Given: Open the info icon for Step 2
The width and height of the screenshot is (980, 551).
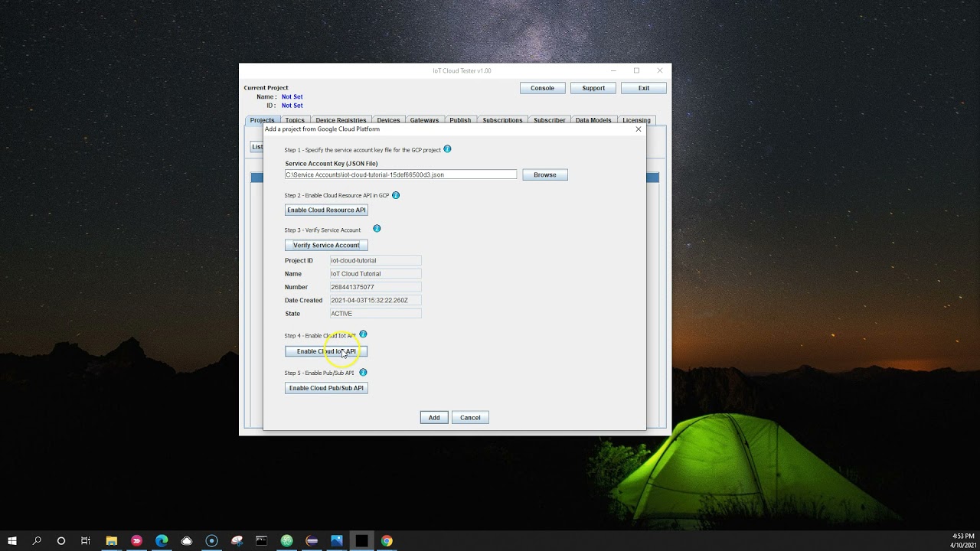Looking at the screenshot, I should click(x=396, y=195).
